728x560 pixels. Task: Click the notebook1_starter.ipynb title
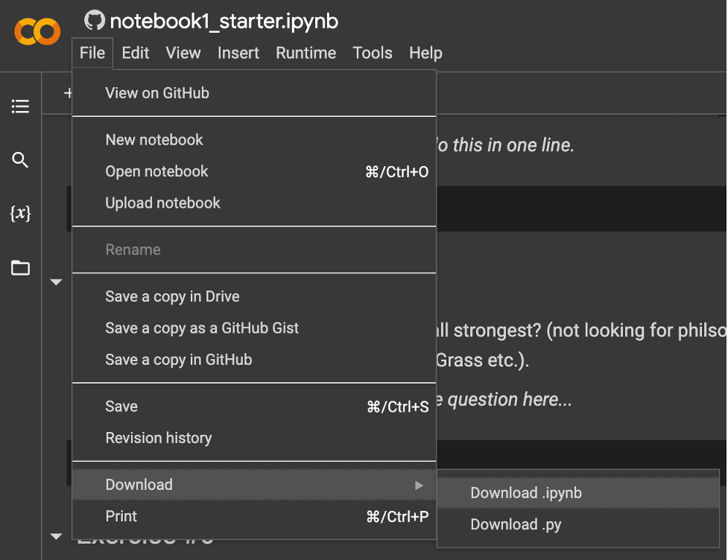point(224,22)
